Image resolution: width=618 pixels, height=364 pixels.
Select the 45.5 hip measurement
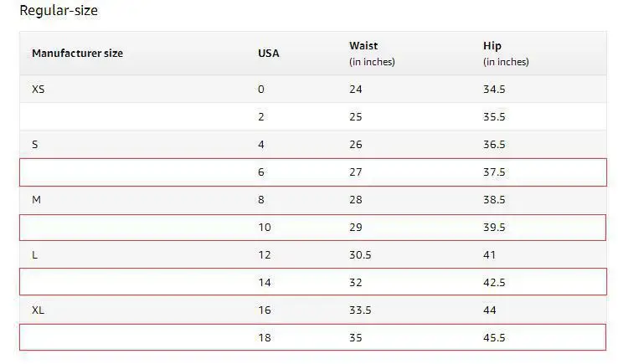(x=494, y=338)
